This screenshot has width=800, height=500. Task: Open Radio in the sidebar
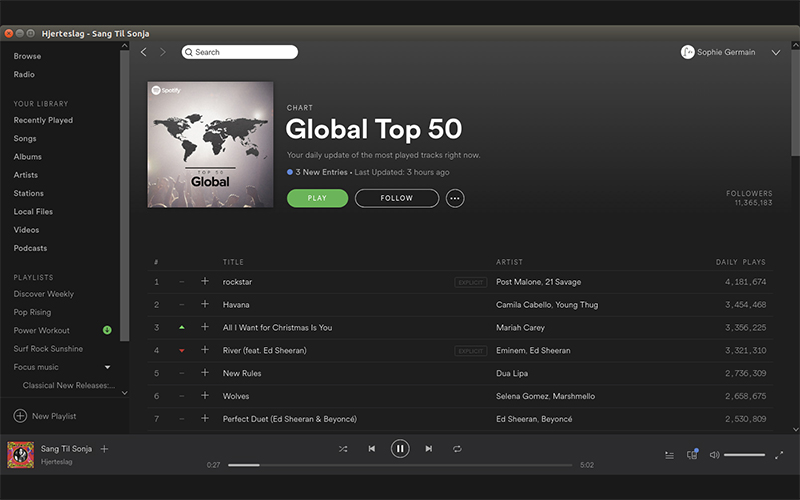[24, 74]
